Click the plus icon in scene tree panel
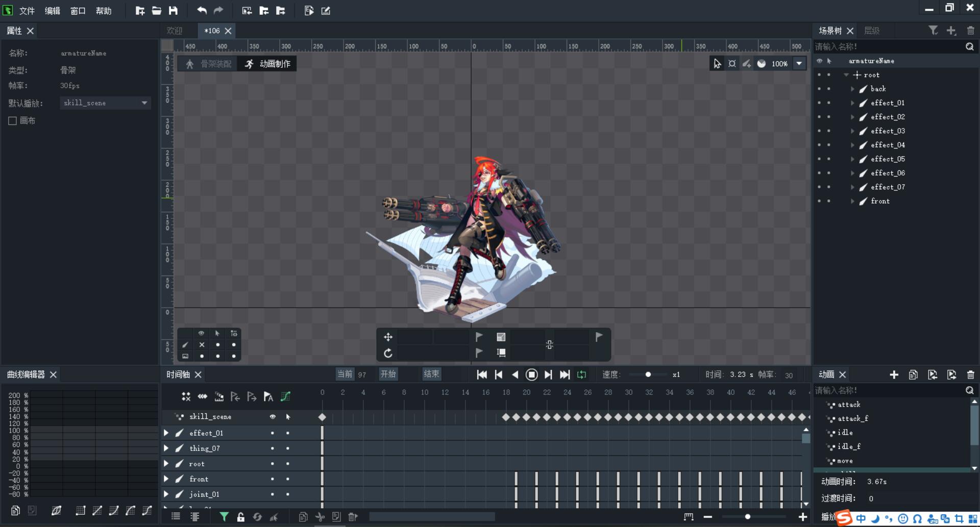Viewport: 980px width, 527px height. 951,31
